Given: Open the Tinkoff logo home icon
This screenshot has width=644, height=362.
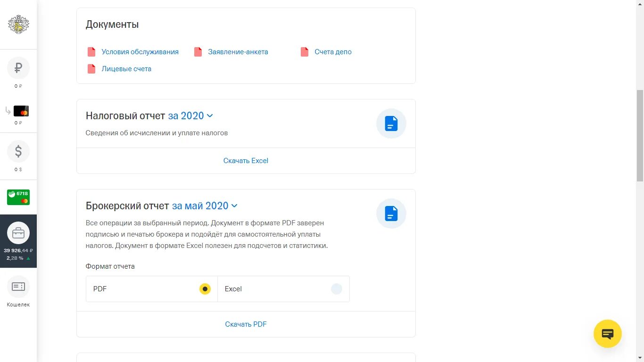Looking at the screenshot, I should tap(18, 25).
